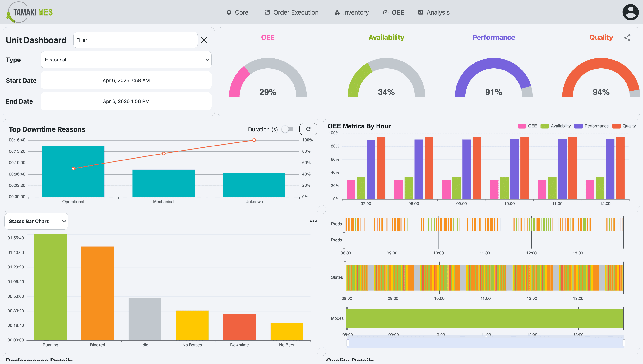Click the timeline range selector bar

click(486, 343)
